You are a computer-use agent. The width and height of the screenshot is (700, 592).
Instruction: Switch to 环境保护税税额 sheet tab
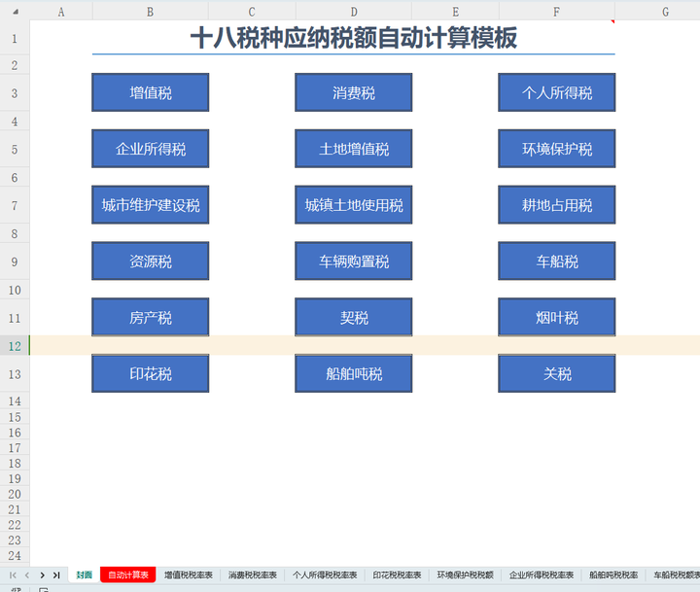465,575
